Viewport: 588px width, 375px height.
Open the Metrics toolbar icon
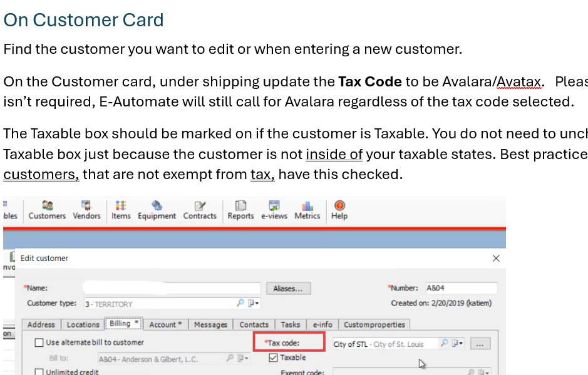(x=307, y=210)
